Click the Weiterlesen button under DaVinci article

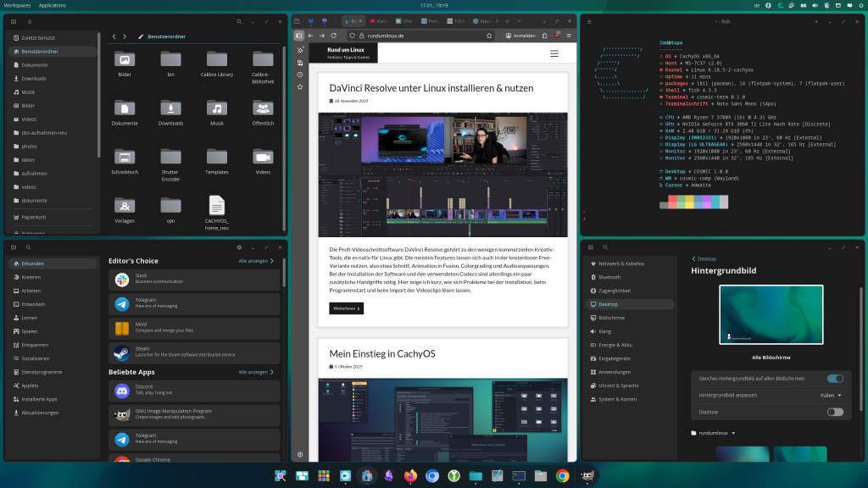coord(346,309)
